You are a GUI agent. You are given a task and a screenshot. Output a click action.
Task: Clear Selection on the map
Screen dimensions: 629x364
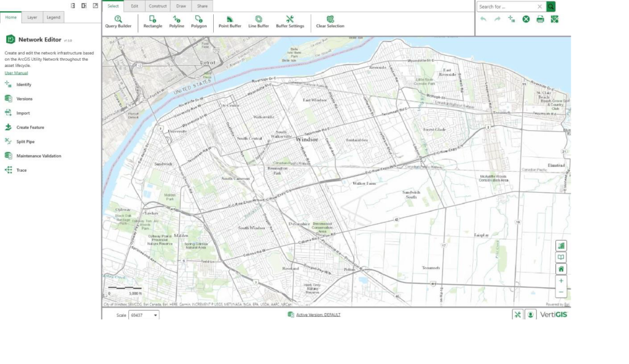(330, 22)
